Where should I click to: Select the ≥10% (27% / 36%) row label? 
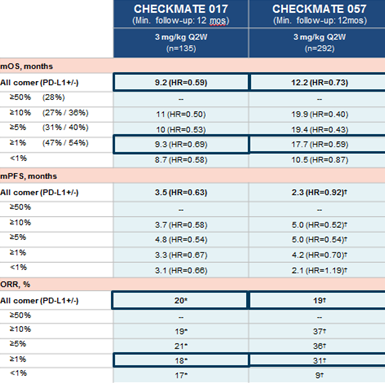(x=49, y=113)
